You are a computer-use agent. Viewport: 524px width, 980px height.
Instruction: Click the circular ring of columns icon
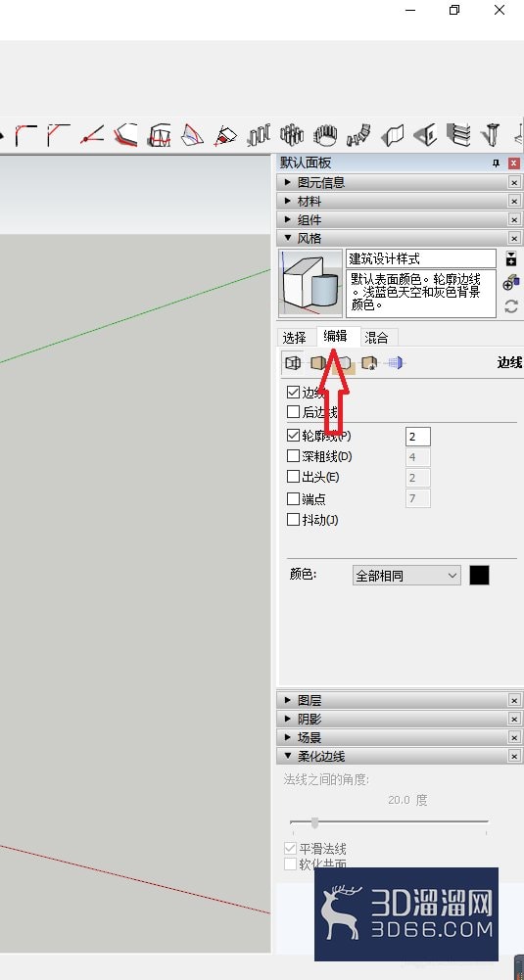tap(325, 134)
